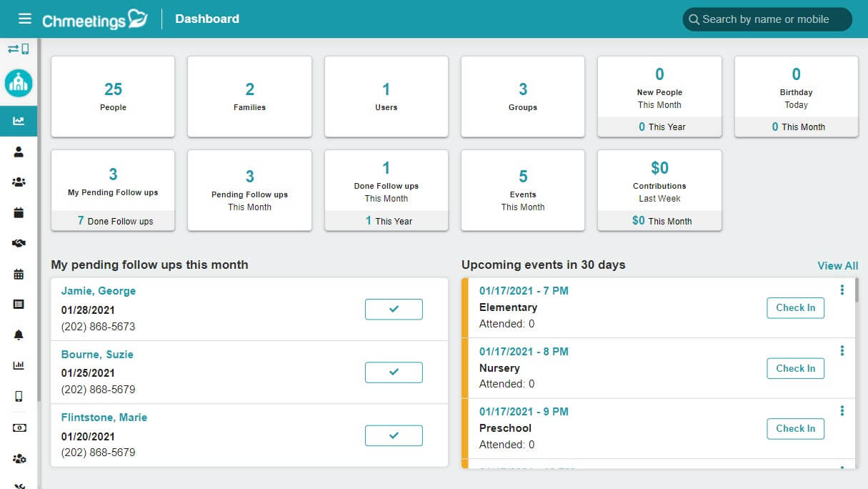Expand options for the Preschool event
The height and width of the screenshot is (489, 868).
(x=842, y=410)
